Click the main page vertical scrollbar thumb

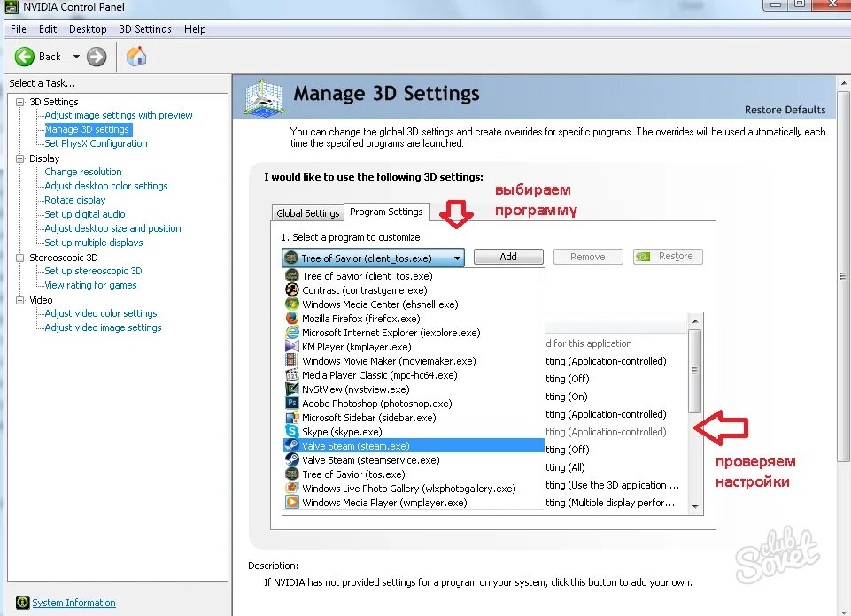pos(843,276)
